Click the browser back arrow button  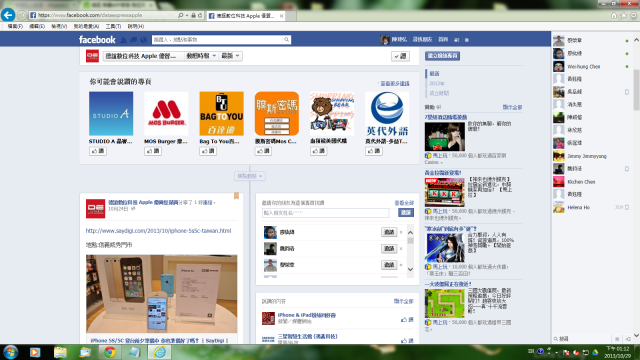pos(8,15)
